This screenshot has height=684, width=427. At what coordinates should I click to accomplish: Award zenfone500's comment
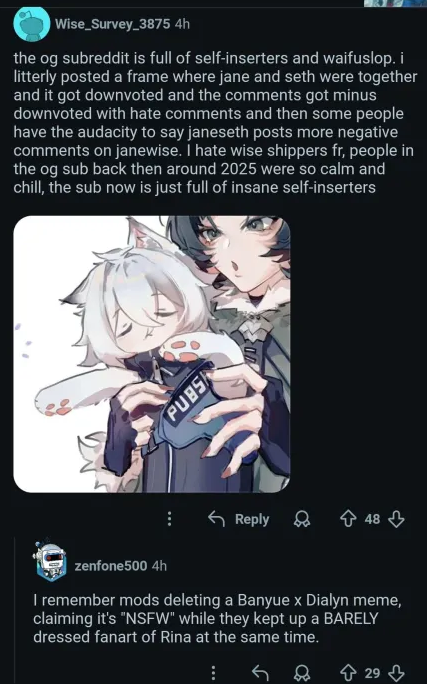(302, 673)
